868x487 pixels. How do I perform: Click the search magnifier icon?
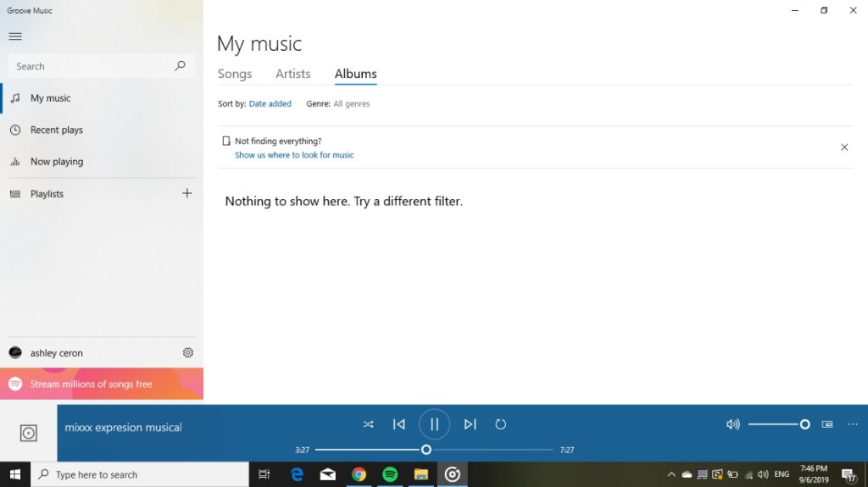[180, 66]
